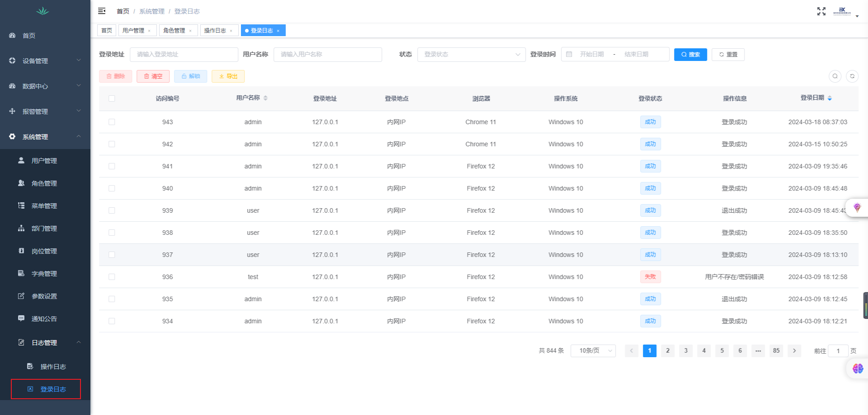Open 用户管理 in the sidebar

pyautogui.click(x=45, y=160)
